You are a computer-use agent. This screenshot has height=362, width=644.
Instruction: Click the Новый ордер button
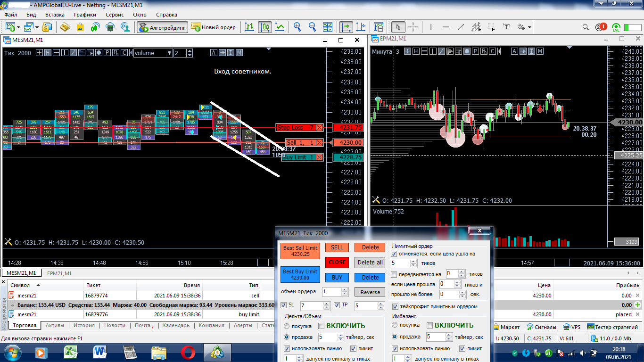pos(214,27)
